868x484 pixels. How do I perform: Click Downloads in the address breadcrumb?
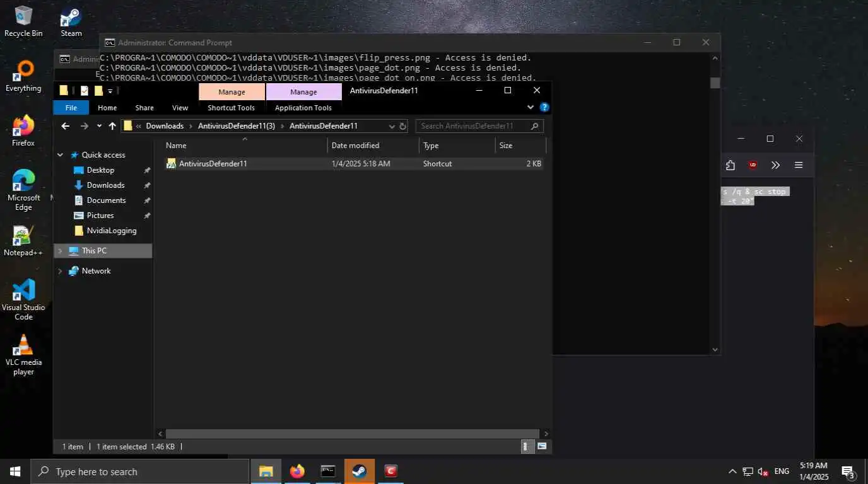(x=165, y=126)
